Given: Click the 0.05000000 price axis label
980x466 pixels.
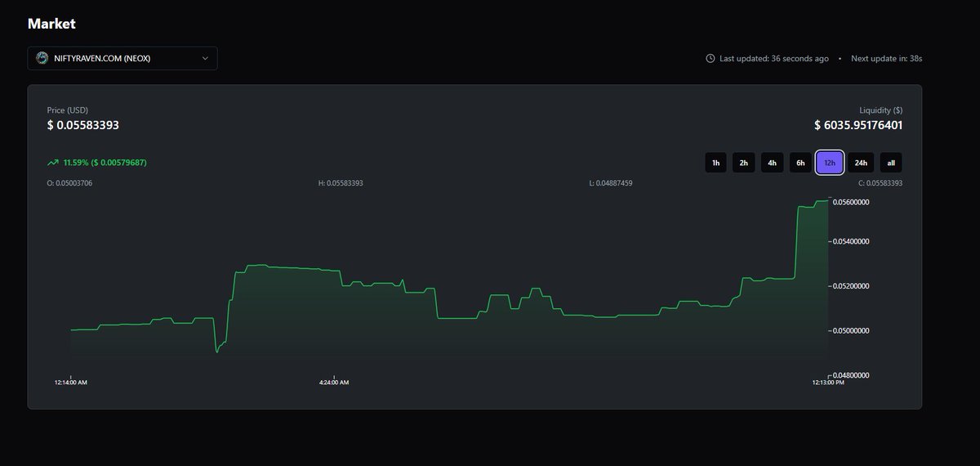Looking at the screenshot, I should [851, 331].
